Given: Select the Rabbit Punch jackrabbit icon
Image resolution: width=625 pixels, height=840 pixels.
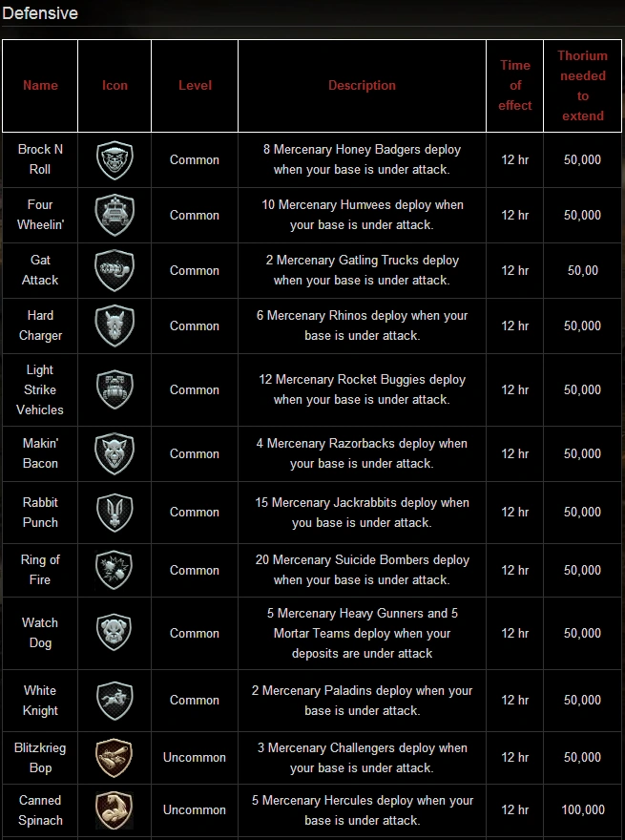Looking at the screenshot, I should (115, 513).
